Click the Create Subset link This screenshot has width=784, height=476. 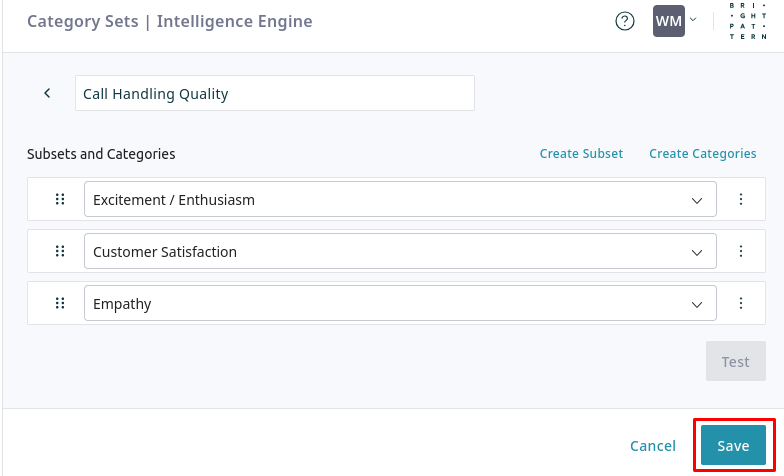tap(581, 154)
